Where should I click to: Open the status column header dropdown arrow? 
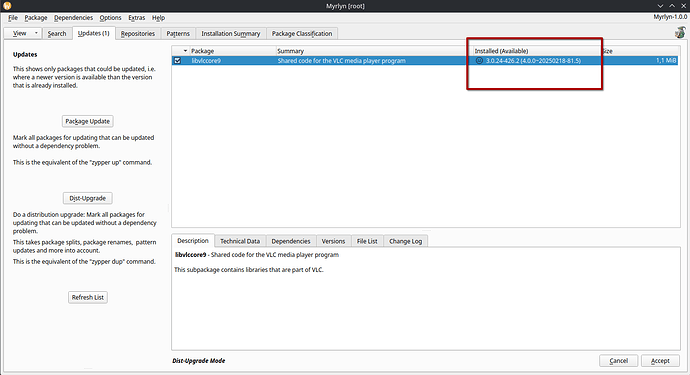[185, 51]
